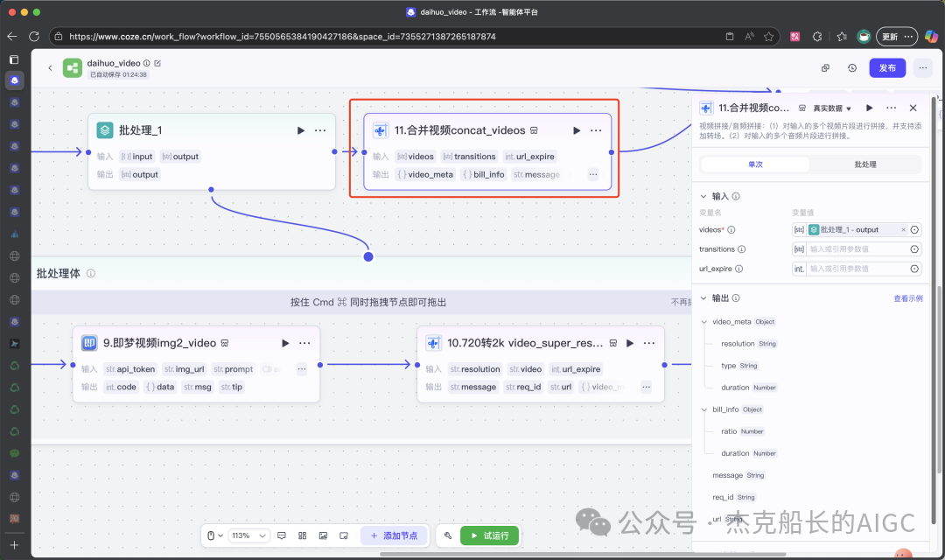
Task: Switch to the 单次 tab
Action: tap(755, 164)
